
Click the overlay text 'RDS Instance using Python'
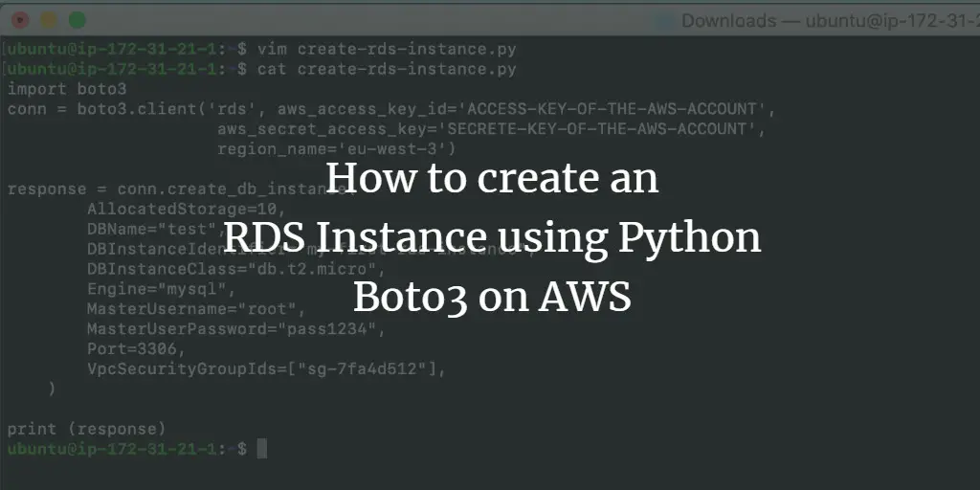[x=492, y=238]
